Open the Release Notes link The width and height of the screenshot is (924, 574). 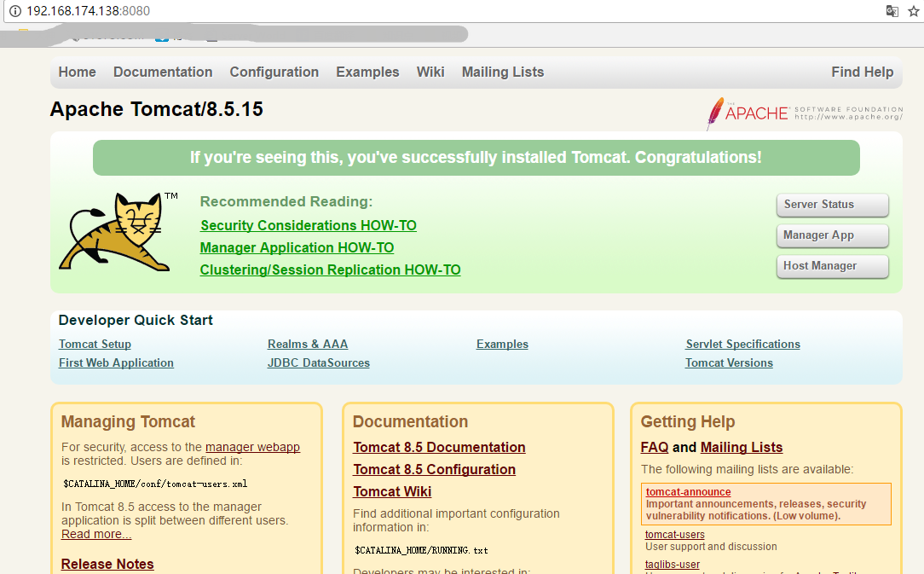coord(107,564)
